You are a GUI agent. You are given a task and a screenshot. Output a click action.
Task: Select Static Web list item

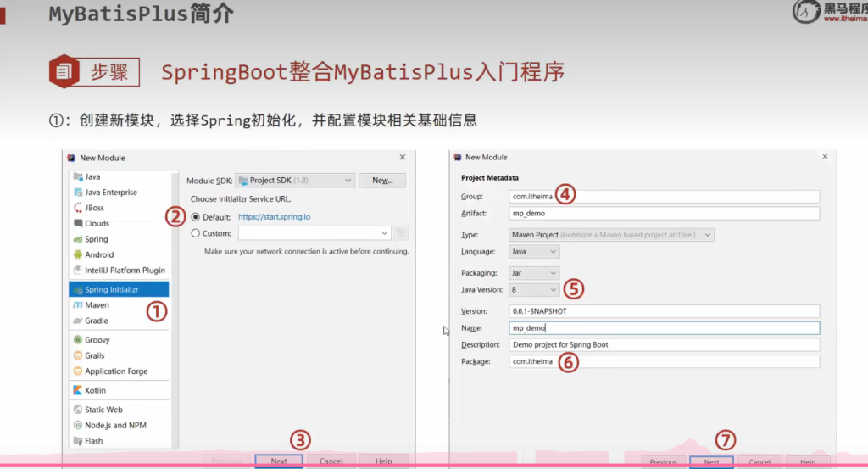(x=103, y=410)
